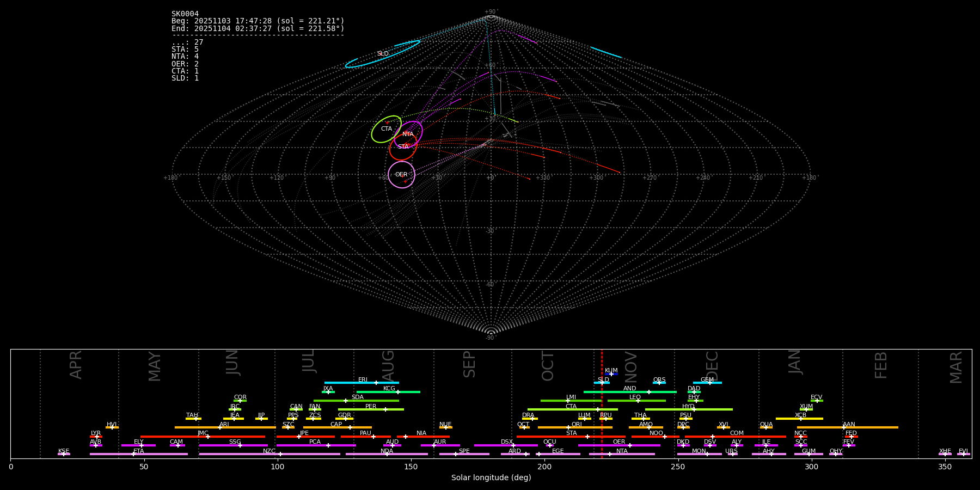Select the purple NTA radiant circle on map
This screenshot has width=980, height=490.
point(408,134)
